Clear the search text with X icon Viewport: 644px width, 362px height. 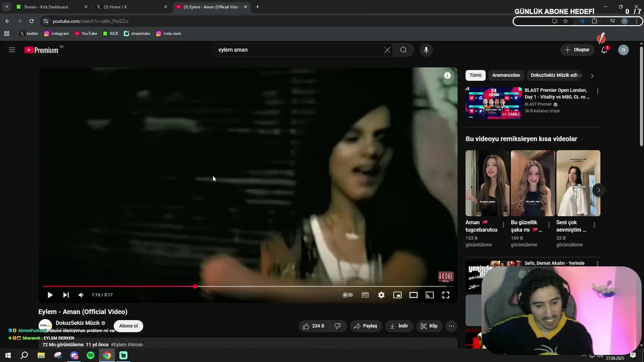click(387, 50)
